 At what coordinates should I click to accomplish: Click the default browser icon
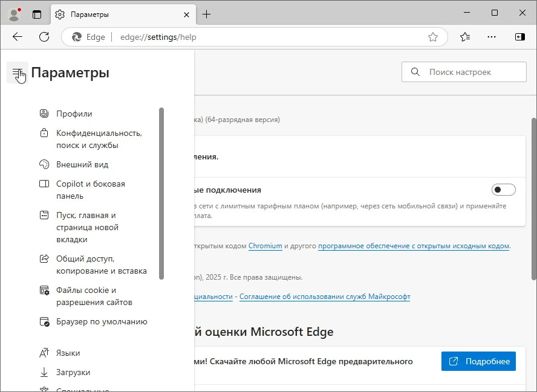tap(44, 321)
